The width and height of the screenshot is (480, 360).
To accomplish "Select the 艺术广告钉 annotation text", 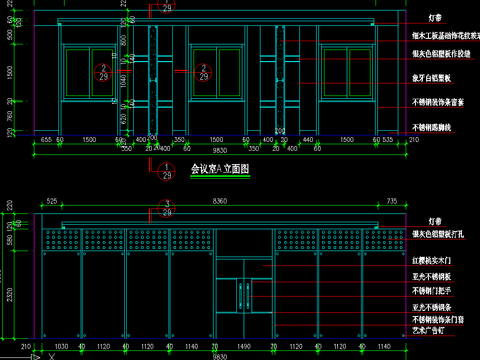I will tap(428, 330).
